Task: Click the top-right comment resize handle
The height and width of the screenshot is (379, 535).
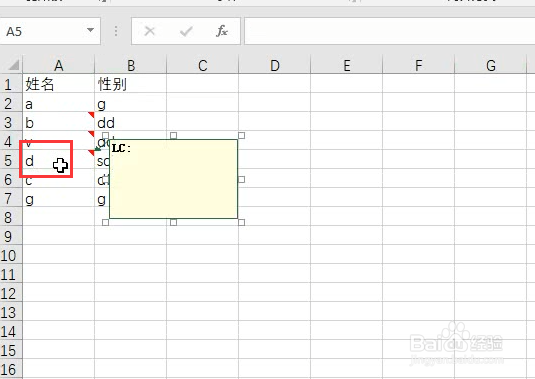Action: tap(241, 136)
